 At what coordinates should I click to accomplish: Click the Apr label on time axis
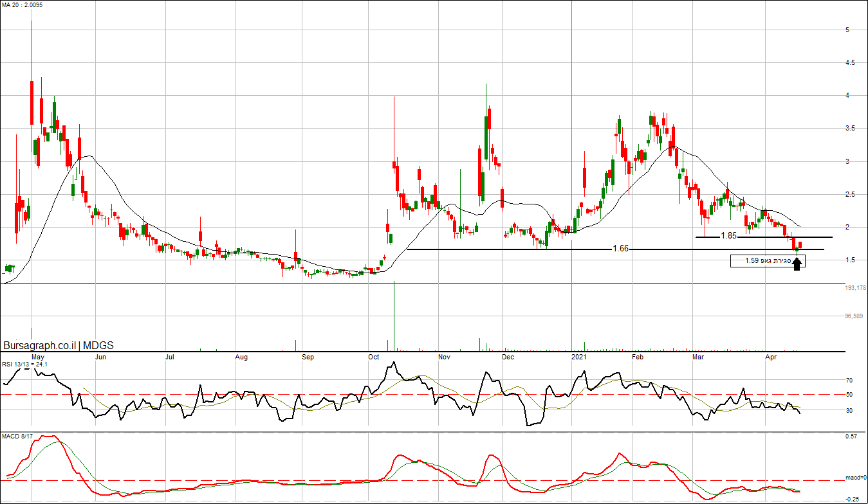tap(772, 356)
